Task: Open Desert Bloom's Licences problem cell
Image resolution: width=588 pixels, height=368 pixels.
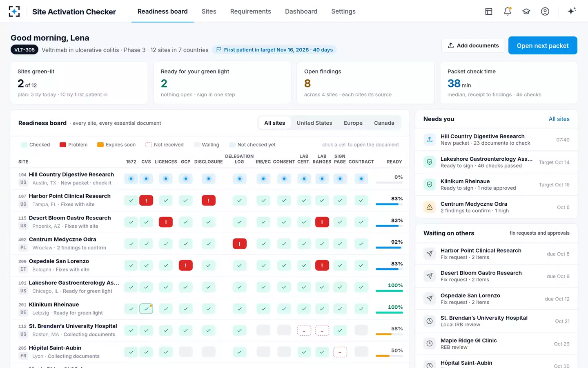Action: coord(166,222)
